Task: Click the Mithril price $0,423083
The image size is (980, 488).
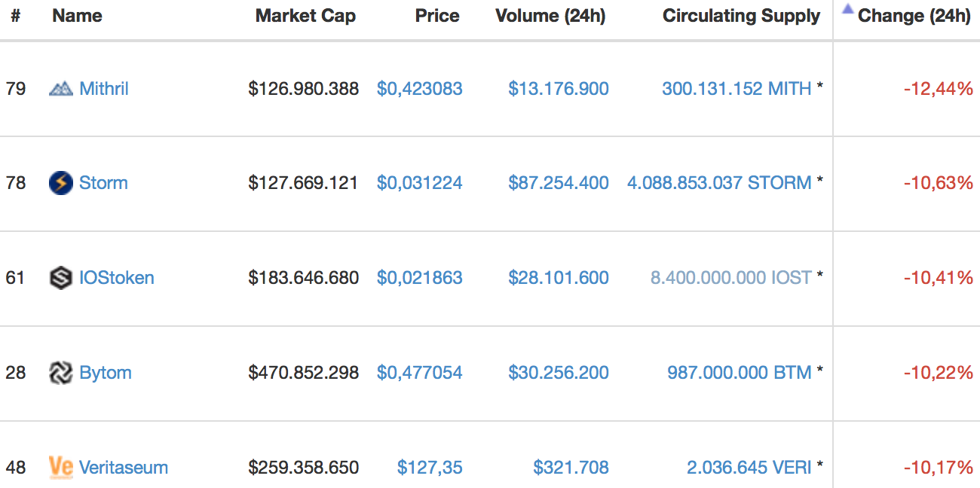Action: 420,89
